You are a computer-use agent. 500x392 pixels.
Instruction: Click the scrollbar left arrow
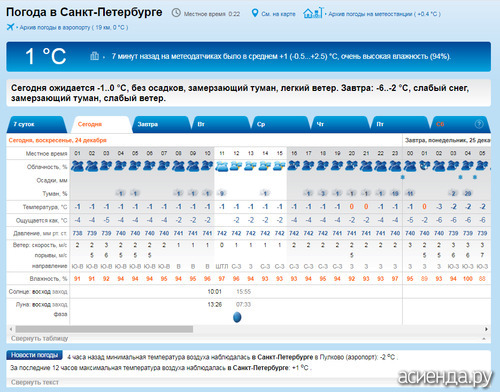pyautogui.click(x=11, y=329)
